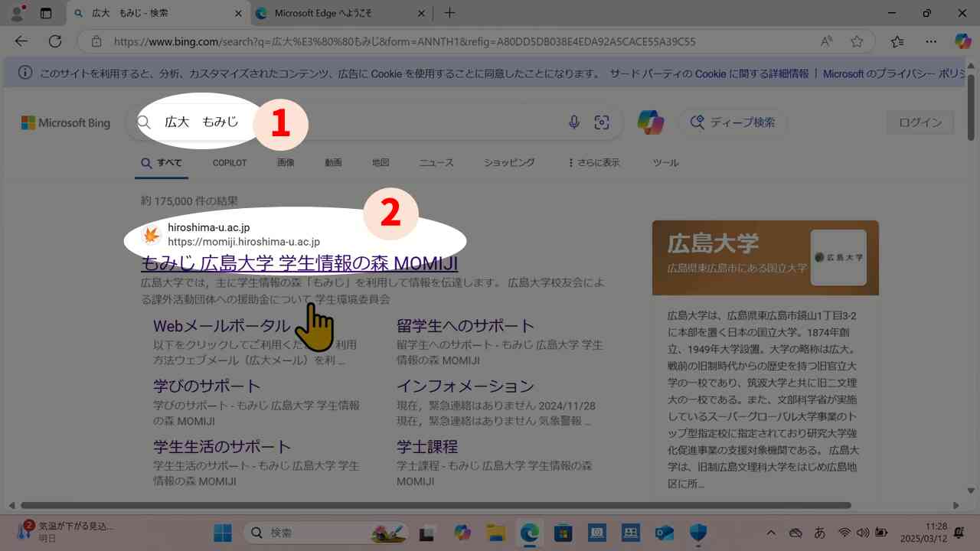Select the ショッピング tab
This screenshot has width=980, height=551.
[509, 163]
